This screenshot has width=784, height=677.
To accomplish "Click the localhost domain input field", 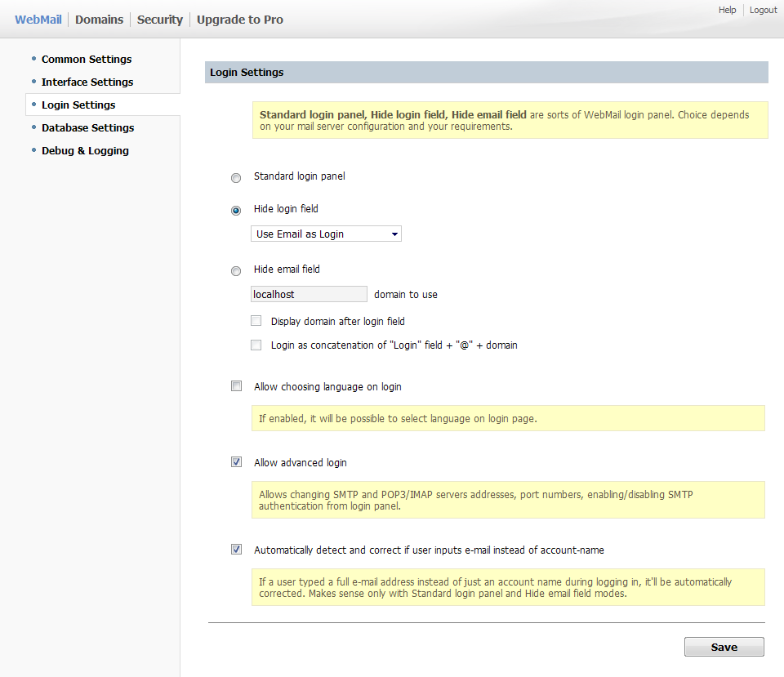I will (309, 294).
